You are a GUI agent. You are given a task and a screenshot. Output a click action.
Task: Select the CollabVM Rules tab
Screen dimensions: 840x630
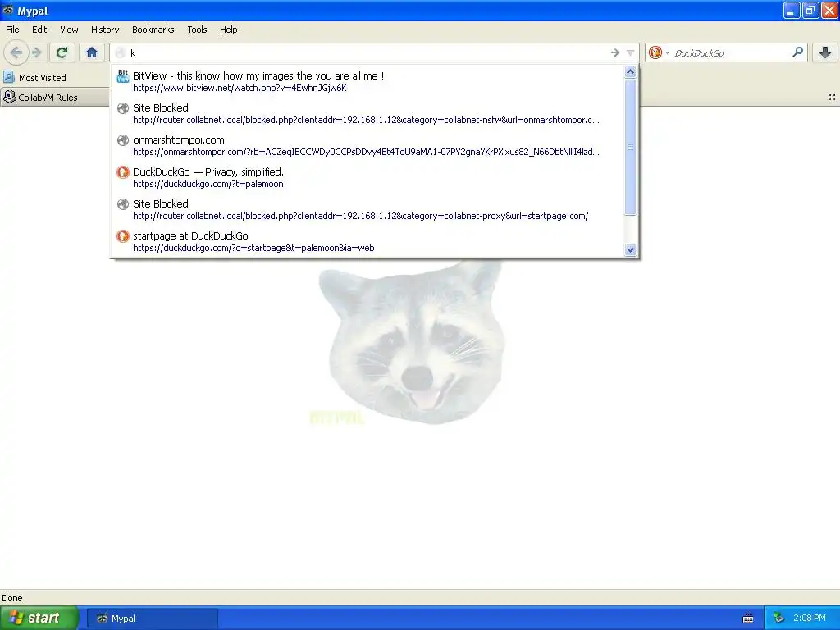tap(55, 97)
